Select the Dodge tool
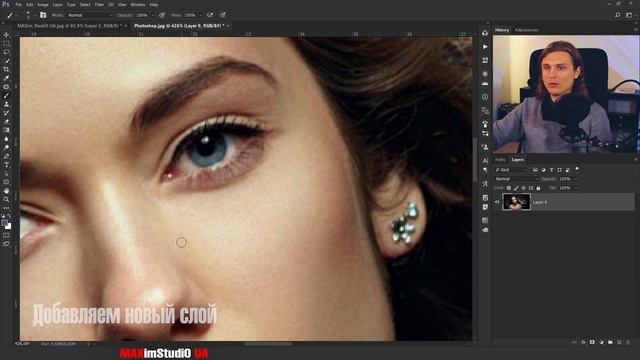This screenshot has width=640, height=360. coord(7,147)
